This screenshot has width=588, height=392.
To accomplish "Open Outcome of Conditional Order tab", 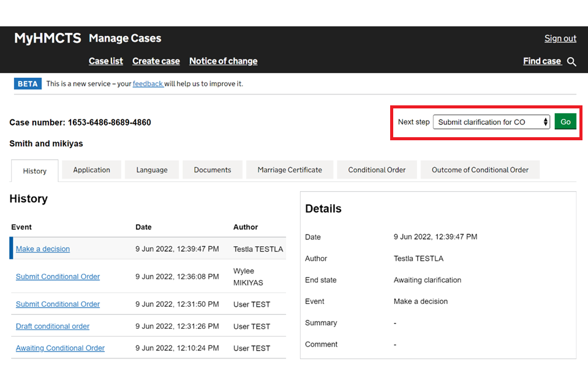I will 480,170.
